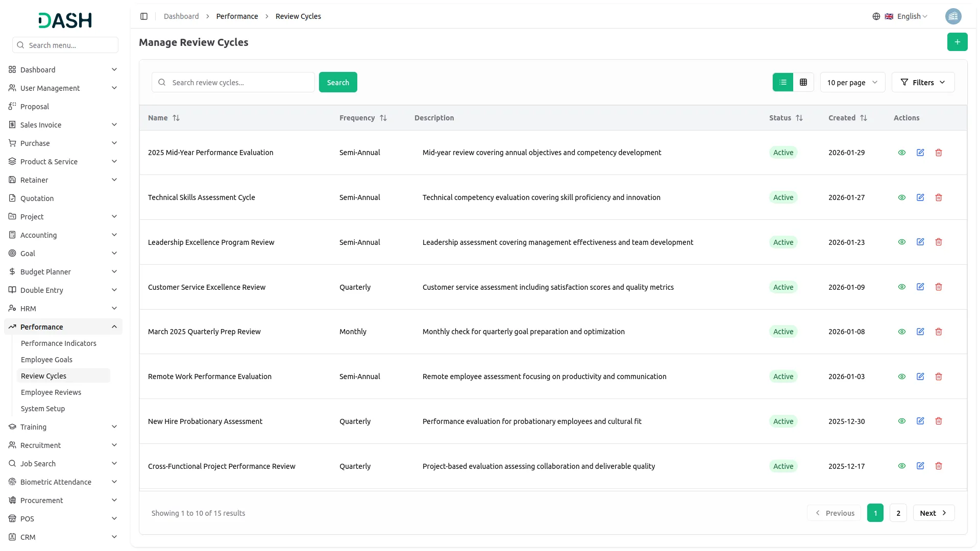Click inside the Search review cycles field
Viewport: 980px width, 551px height.
tap(233, 82)
